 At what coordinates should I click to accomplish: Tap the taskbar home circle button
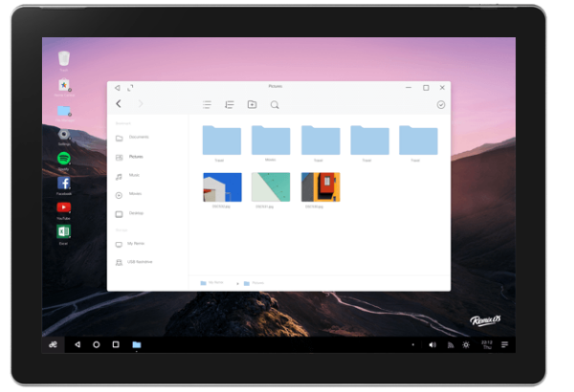[97, 344]
